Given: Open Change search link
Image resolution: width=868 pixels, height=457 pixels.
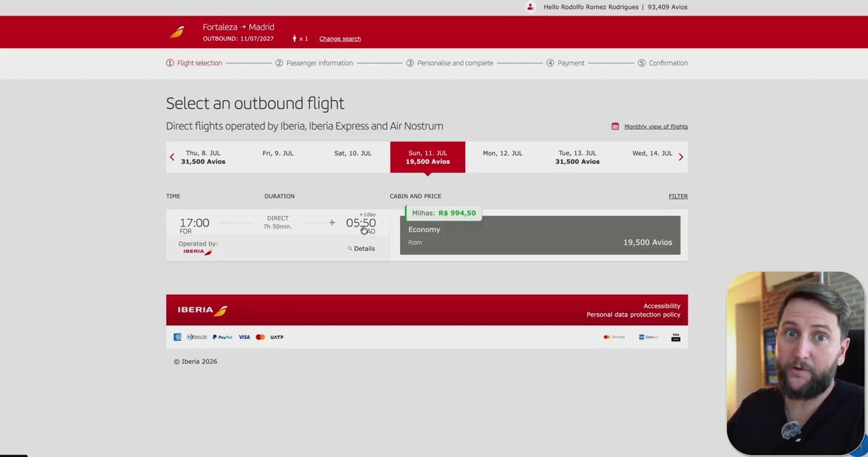Looking at the screenshot, I should coord(340,39).
